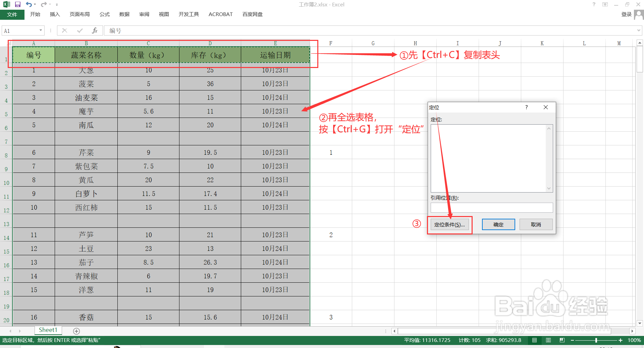Open the 视图 View tab
The width and height of the screenshot is (644, 348).
click(164, 14)
